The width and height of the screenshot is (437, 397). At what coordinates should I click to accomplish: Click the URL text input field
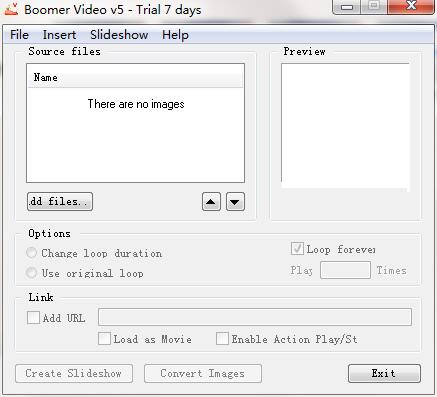[255, 317]
